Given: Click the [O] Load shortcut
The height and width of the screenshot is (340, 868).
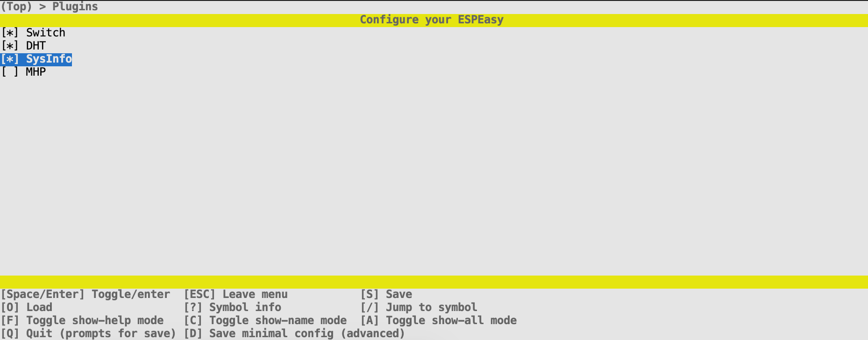Looking at the screenshot, I should pyautogui.click(x=27, y=307).
